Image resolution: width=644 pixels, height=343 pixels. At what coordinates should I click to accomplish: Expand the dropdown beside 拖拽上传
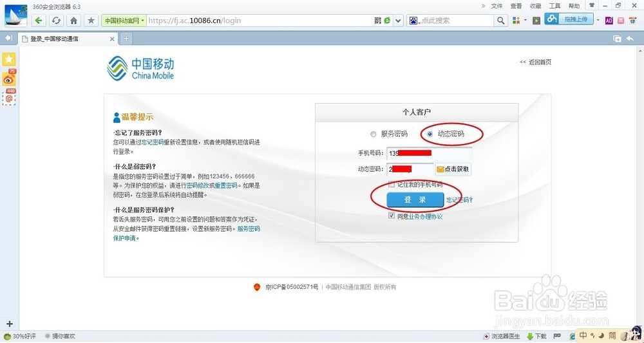pyautogui.click(x=598, y=20)
